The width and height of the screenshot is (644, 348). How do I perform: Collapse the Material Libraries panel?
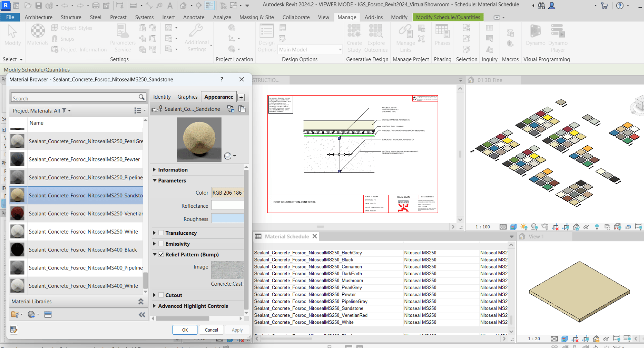pos(141,302)
